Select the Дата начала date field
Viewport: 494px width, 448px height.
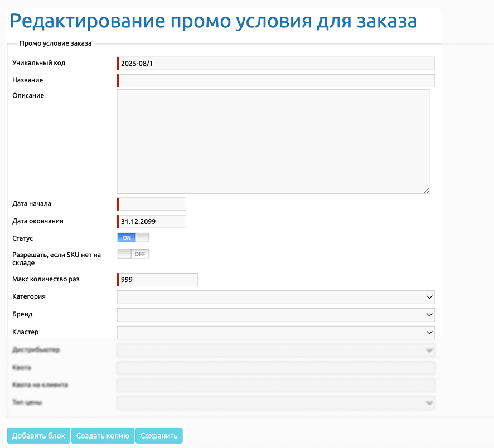(152, 204)
